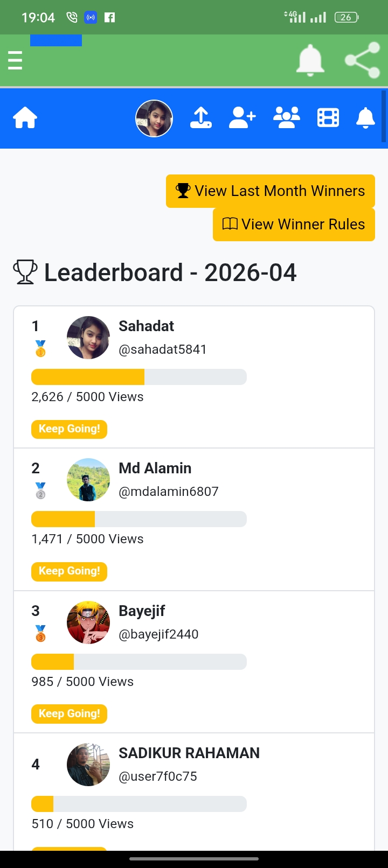The height and width of the screenshot is (868, 388).
Task: Tap the white bell in green header
Action: [x=310, y=60]
